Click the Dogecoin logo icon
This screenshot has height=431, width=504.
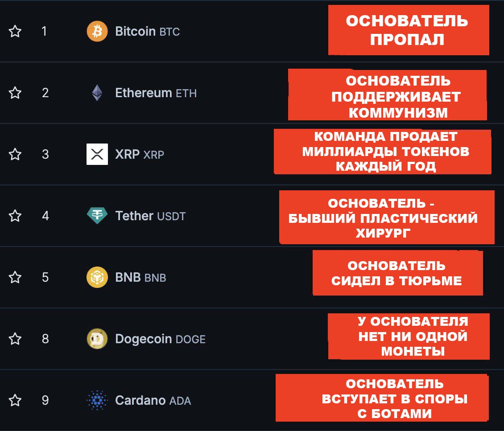(97, 339)
